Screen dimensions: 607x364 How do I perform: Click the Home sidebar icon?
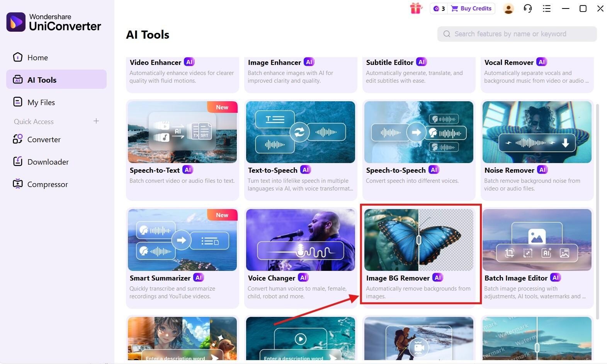point(17,57)
